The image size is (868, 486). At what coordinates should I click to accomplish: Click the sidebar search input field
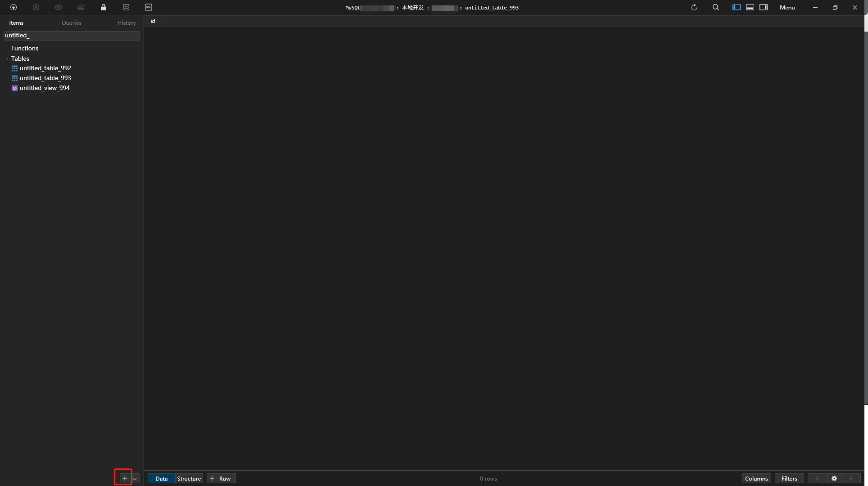coord(72,36)
